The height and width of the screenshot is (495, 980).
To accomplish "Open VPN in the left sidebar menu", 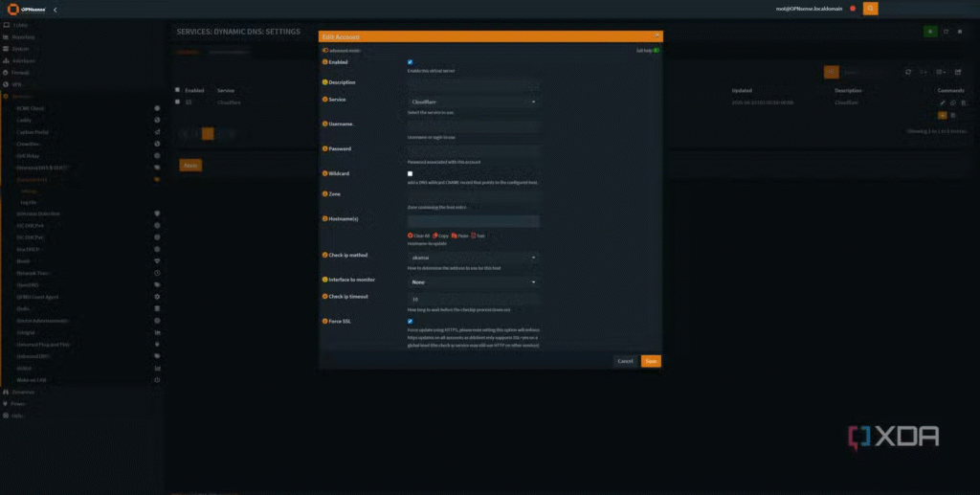I will pos(16,84).
